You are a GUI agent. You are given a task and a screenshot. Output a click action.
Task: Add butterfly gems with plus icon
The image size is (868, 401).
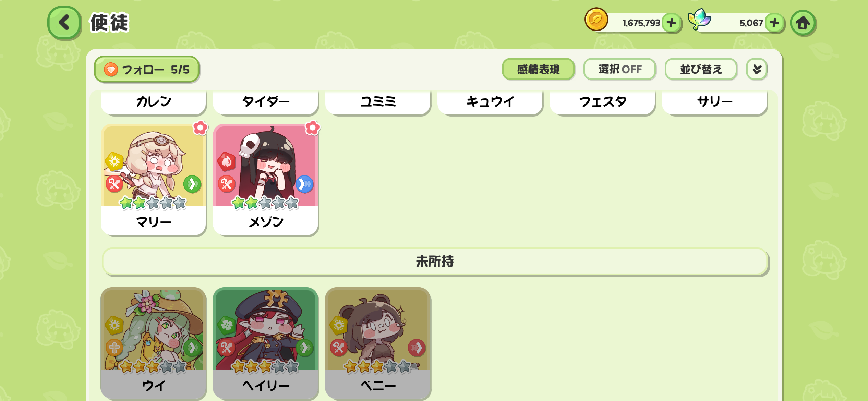[774, 23]
